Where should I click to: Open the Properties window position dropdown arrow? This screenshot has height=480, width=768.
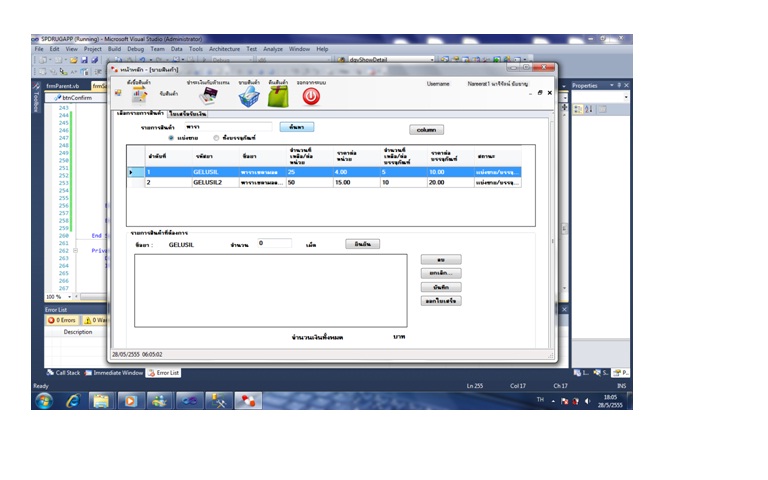click(612, 85)
